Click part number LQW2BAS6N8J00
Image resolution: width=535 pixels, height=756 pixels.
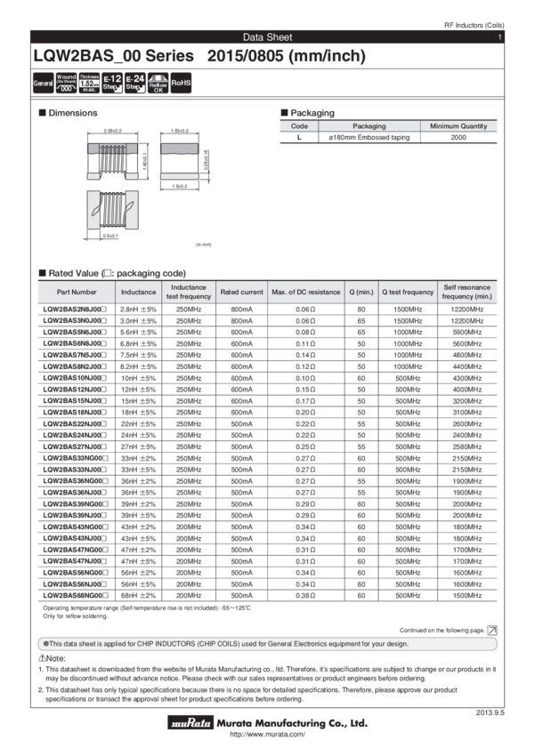[75, 344]
